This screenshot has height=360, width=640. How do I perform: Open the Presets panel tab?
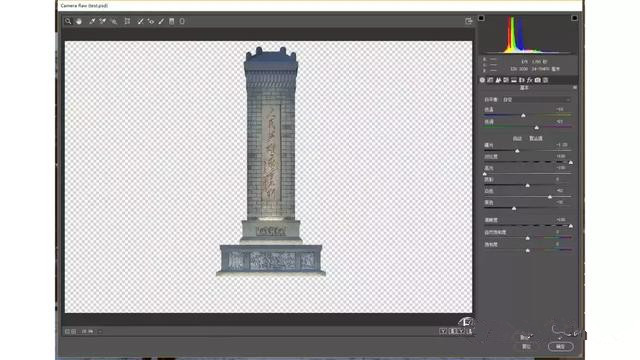coord(546,80)
